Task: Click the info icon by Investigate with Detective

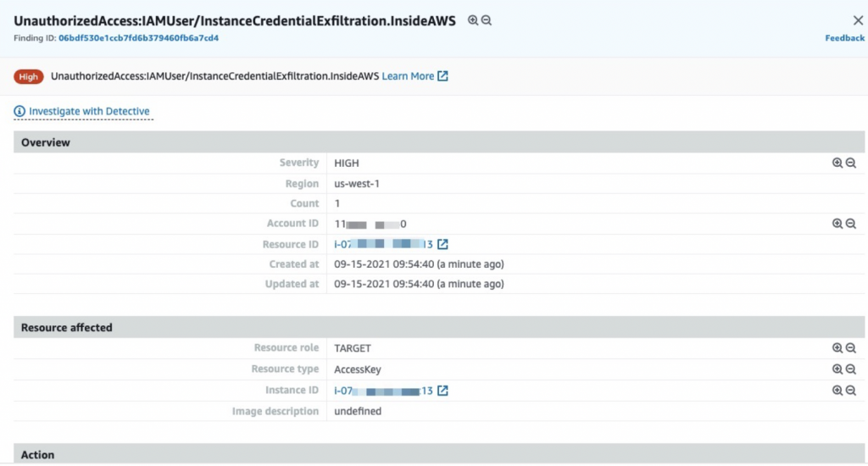Action: click(x=19, y=111)
